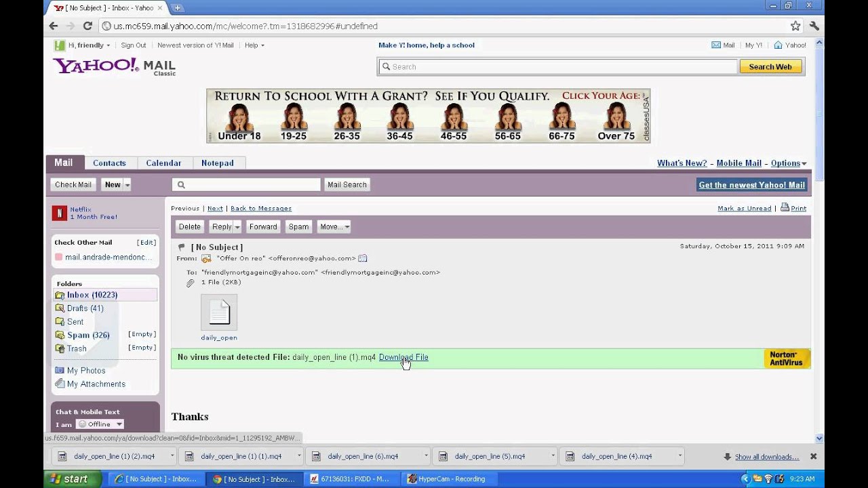Open Chrome wrench settings menu
Screen dimensions: 868x488
coord(814,26)
